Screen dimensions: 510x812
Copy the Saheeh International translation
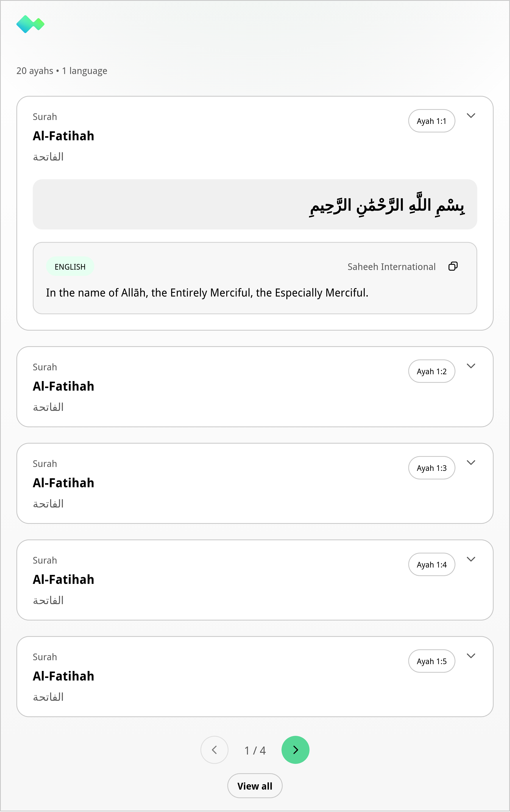453,266
